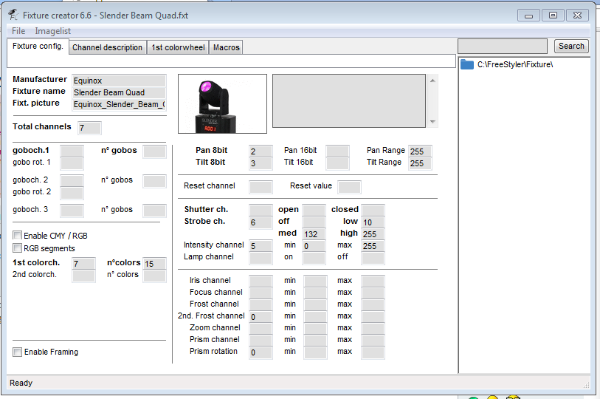Click the Reset channel field
The height and width of the screenshot is (399, 600).
pos(261,187)
